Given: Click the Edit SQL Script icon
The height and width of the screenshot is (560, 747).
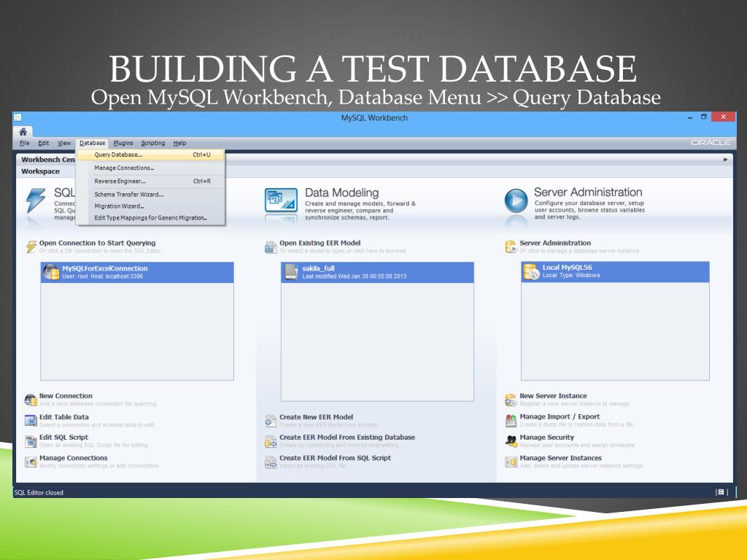Looking at the screenshot, I should (31, 441).
